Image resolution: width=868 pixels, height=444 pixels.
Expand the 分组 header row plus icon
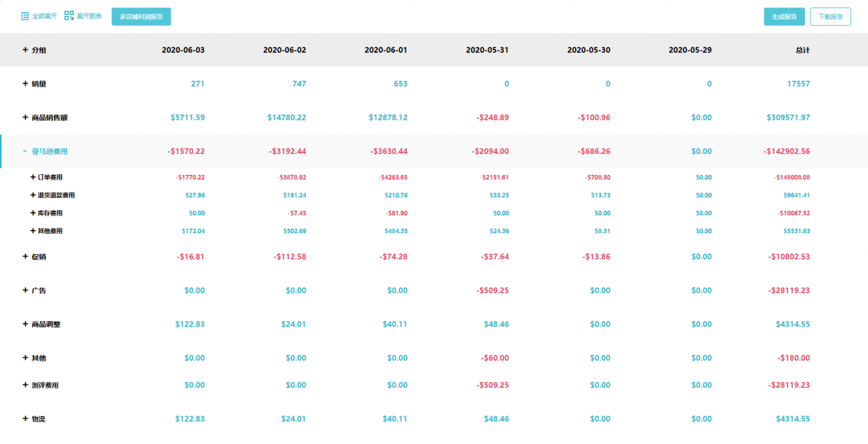point(26,50)
